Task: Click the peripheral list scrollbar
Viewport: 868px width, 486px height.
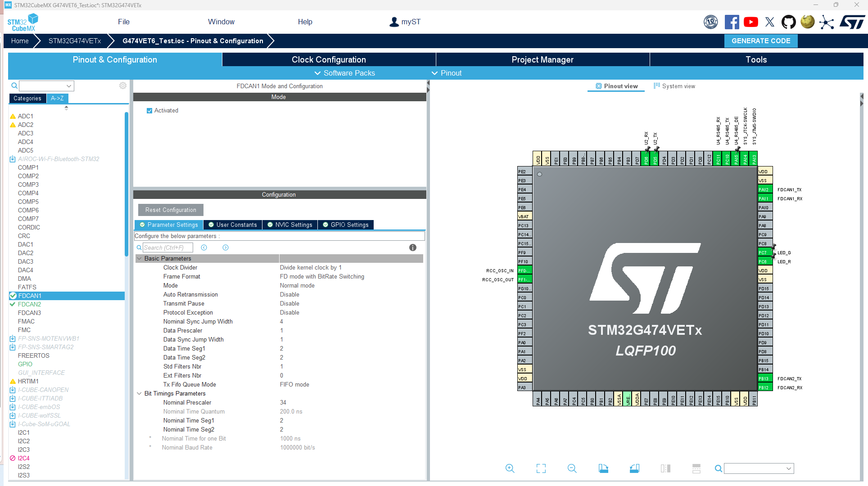Action: (127, 184)
